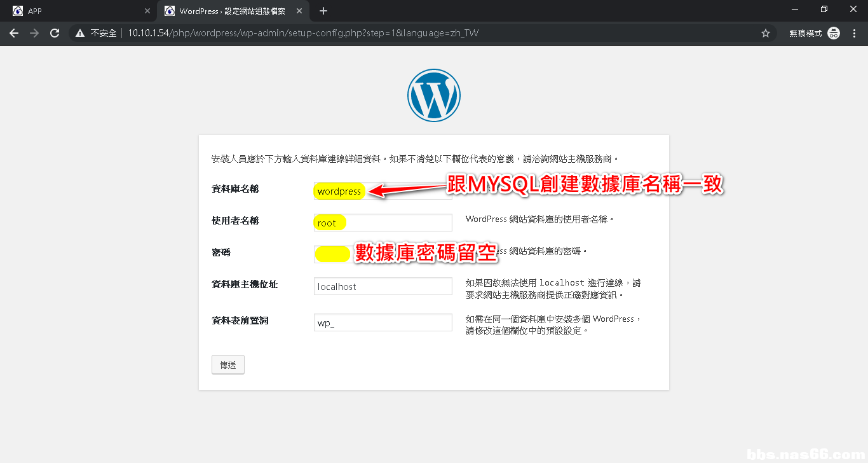Click the incognito mode profile icon
Screen dimensions: 868x463
tap(834, 33)
